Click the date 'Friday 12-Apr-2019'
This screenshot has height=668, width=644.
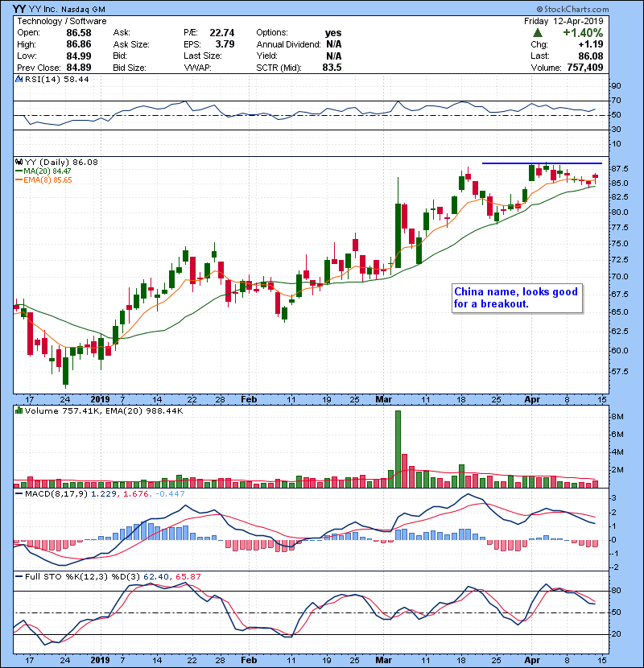coord(563,21)
